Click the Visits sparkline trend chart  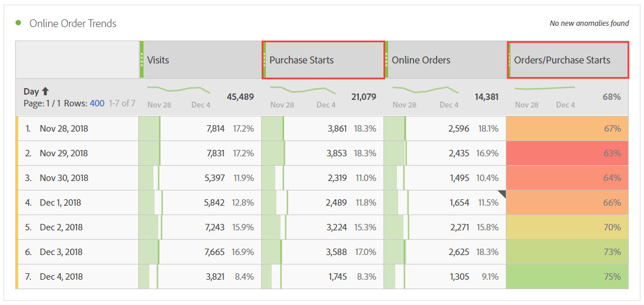(x=179, y=91)
